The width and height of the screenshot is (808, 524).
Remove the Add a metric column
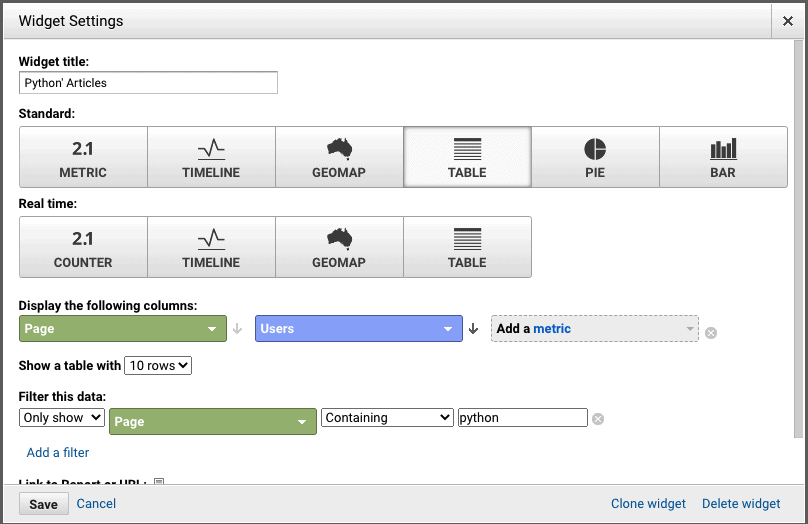711,333
